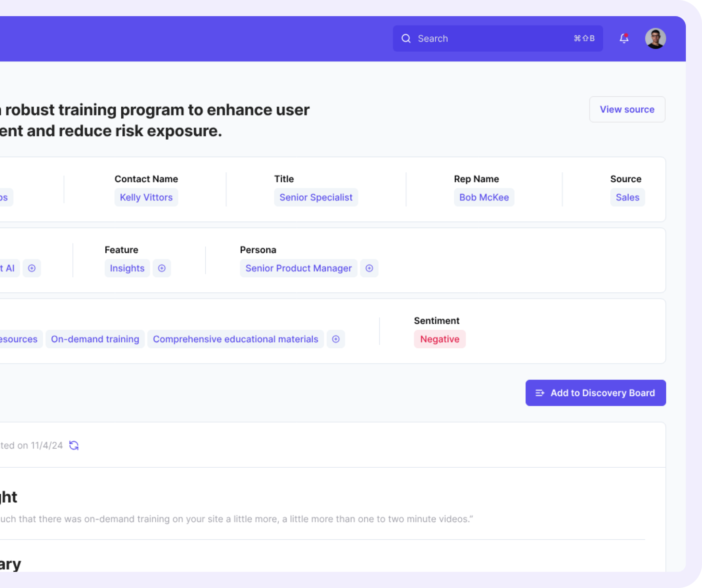Click the plus icon next to Insights feature tag
Image resolution: width=702 pixels, height=588 pixels.
[x=161, y=268]
